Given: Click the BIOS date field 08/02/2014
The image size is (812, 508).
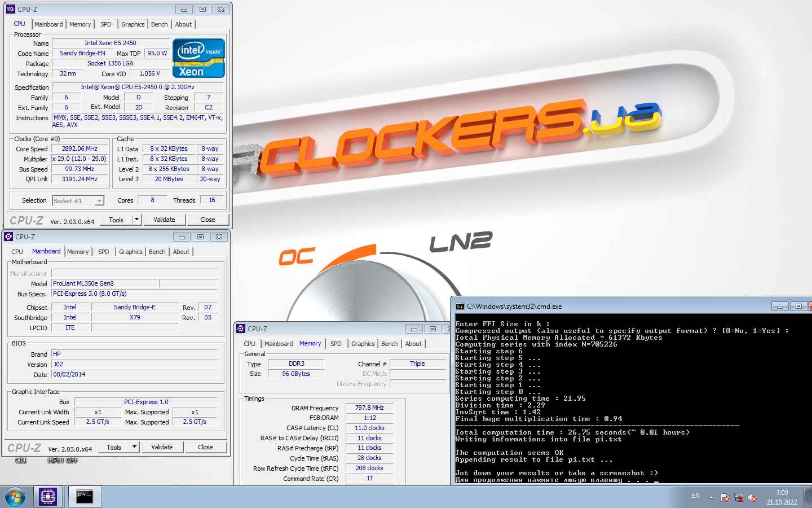Looking at the screenshot, I should [x=134, y=374].
